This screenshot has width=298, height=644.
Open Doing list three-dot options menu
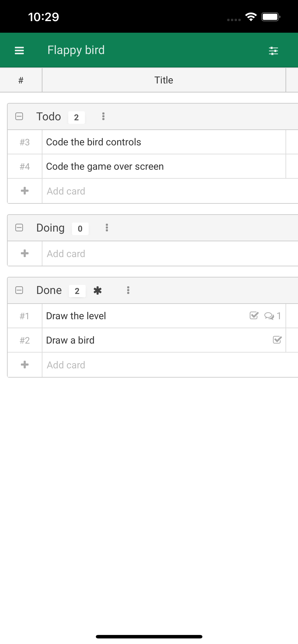tap(107, 228)
